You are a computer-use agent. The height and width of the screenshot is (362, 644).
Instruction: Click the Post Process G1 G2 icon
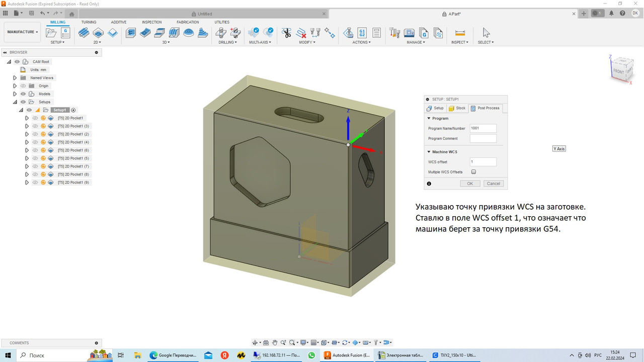(x=362, y=33)
